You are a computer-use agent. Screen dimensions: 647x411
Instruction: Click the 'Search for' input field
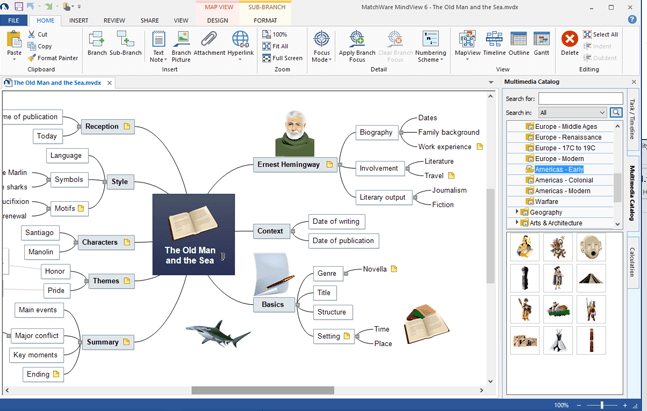tap(579, 99)
